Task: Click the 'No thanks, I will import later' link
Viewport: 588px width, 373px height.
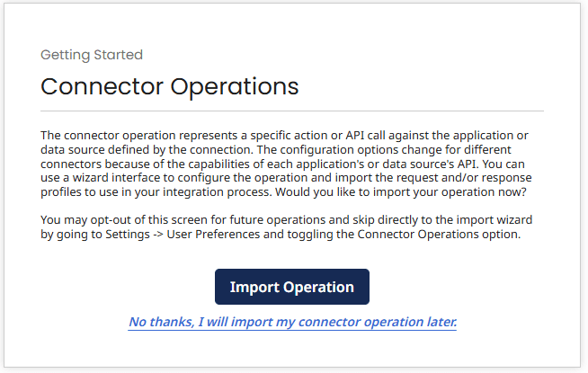Action: pos(292,321)
